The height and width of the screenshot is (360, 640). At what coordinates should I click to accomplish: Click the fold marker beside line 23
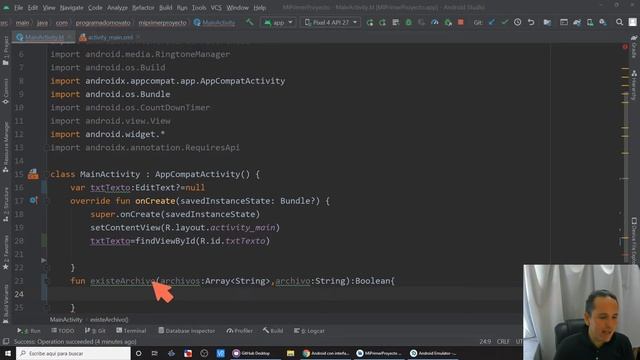pos(45,281)
